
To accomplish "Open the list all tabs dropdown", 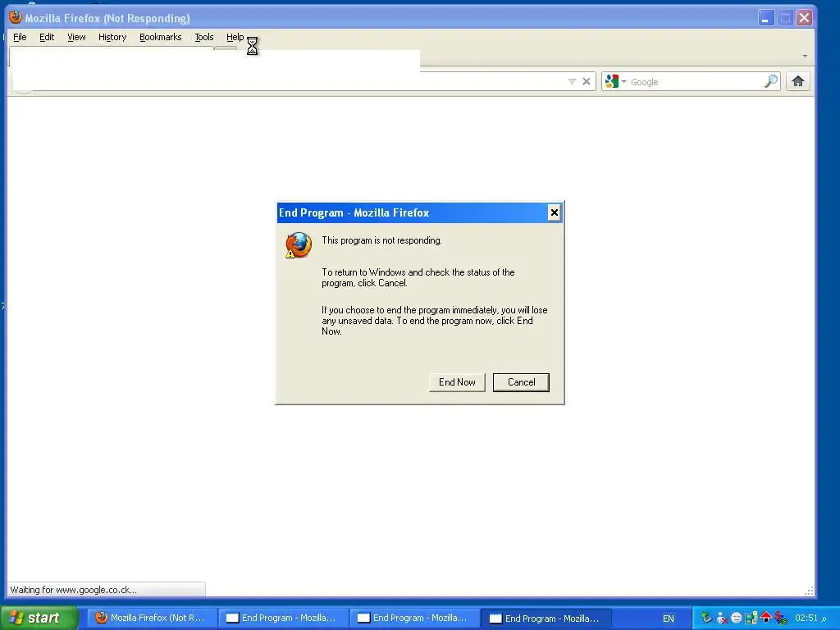I will pyautogui.click(x=806, y=56).
